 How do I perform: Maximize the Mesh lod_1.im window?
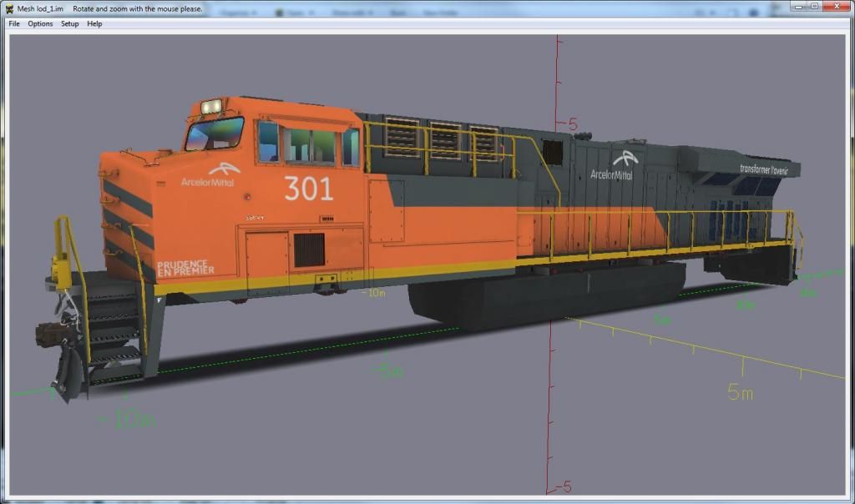click(814, 7)
